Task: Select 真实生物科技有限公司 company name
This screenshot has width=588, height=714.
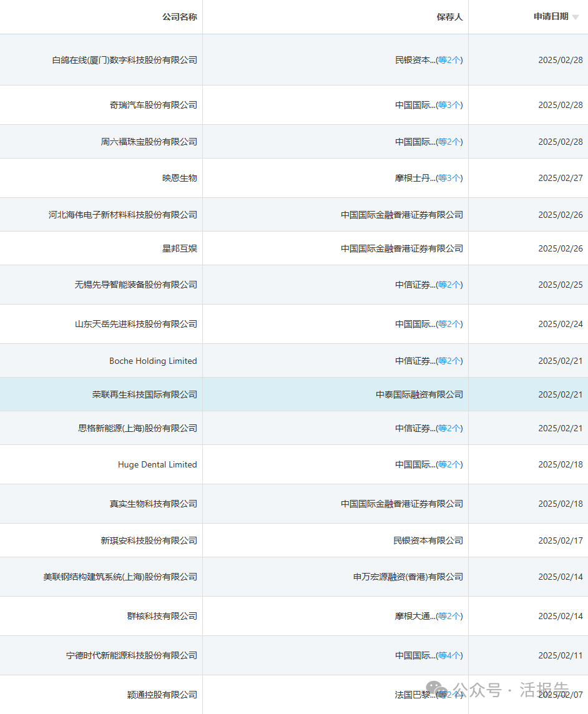Action: point(154,504)
